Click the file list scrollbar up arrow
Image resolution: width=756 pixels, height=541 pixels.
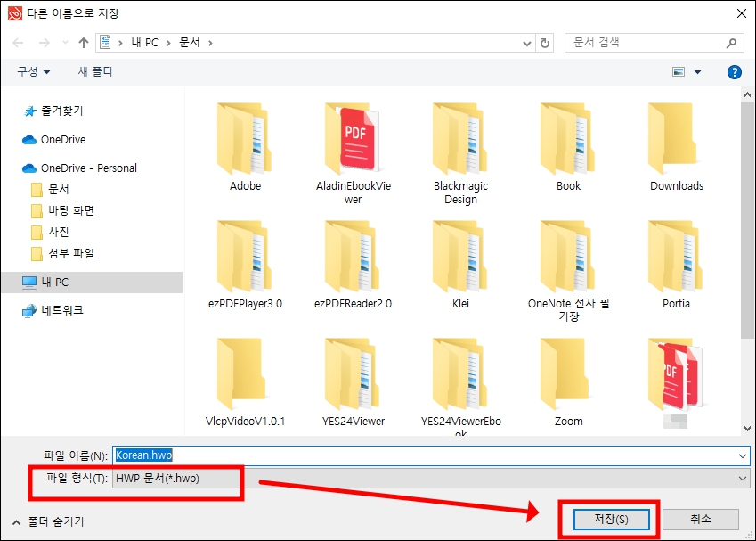click(747, 94)
